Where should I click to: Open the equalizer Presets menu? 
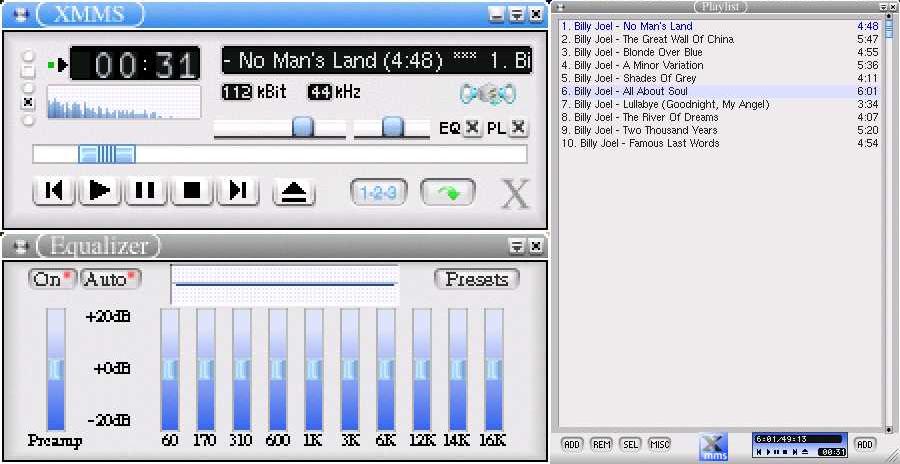476,279
